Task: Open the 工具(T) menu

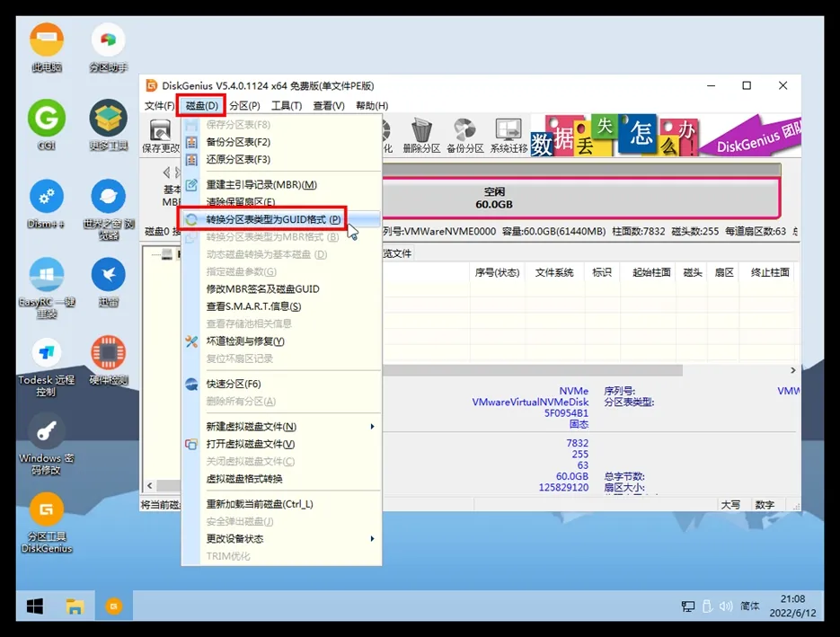Action: pos(286,106)
